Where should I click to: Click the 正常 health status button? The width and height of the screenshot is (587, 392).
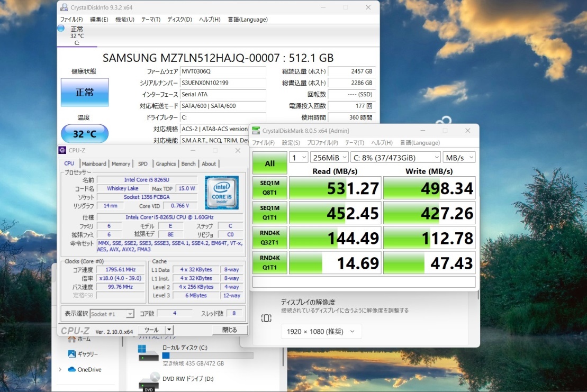tap(85, 93)
